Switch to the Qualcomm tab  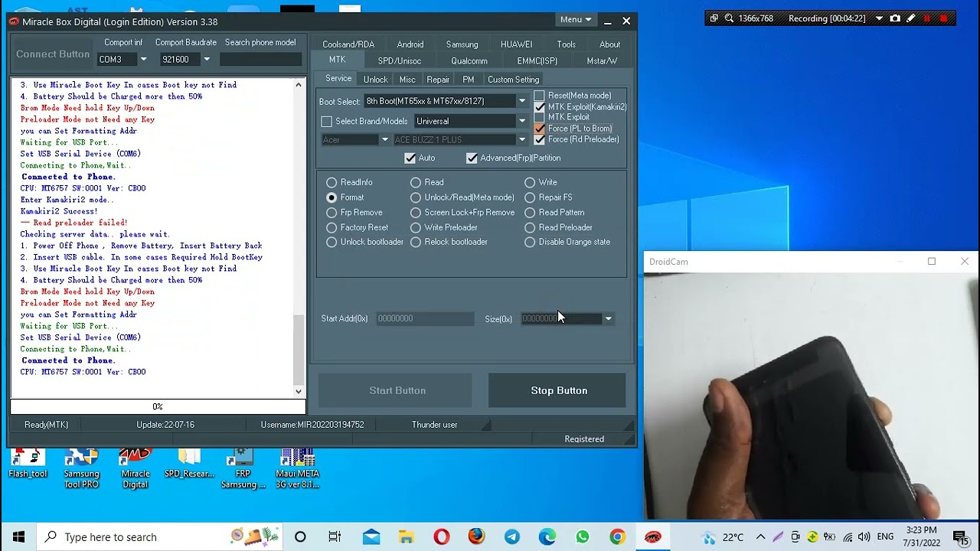tap(469, 60)
